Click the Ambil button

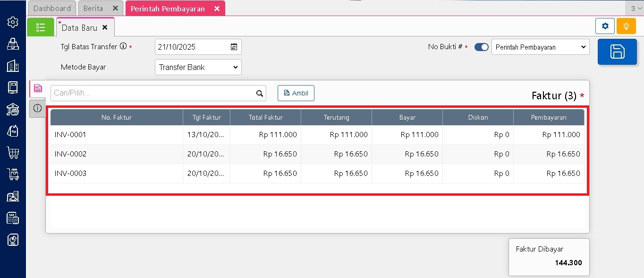pyautogui.click(x=296, y=93)
